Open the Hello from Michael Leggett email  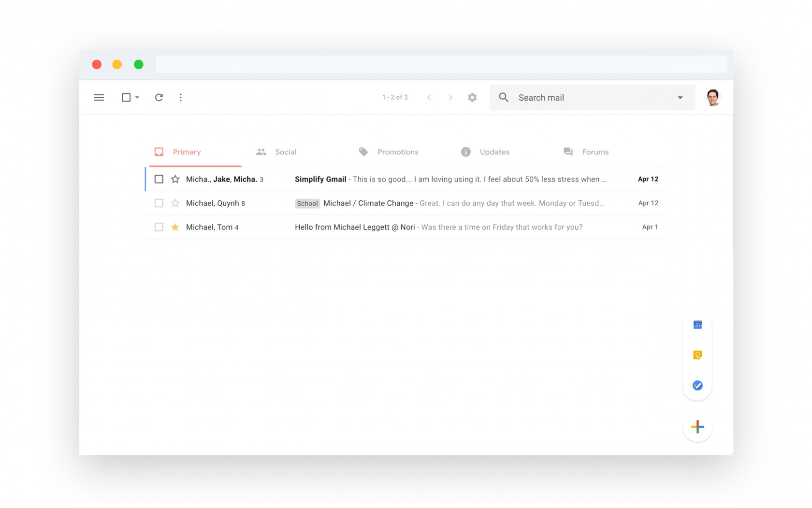355,227
